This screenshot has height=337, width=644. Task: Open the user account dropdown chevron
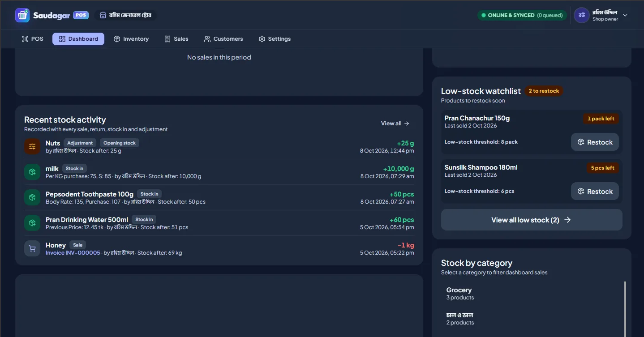click(625, 15)
